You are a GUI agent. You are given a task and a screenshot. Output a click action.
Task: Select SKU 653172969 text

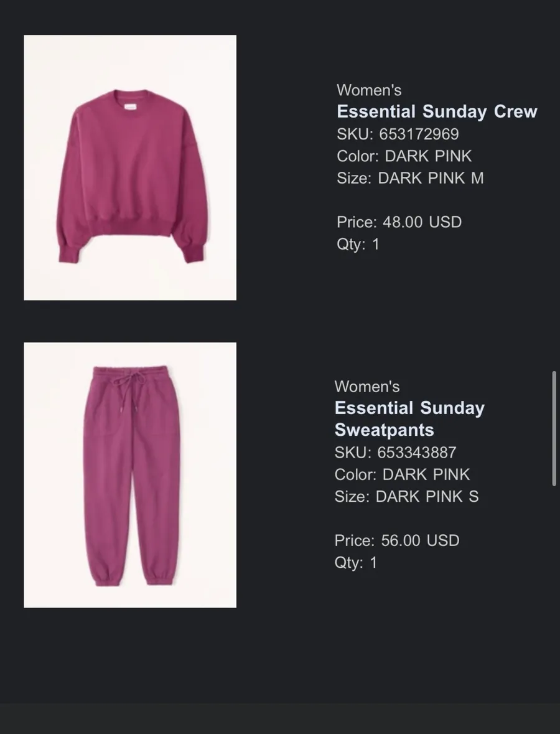(x=398, y=134)
